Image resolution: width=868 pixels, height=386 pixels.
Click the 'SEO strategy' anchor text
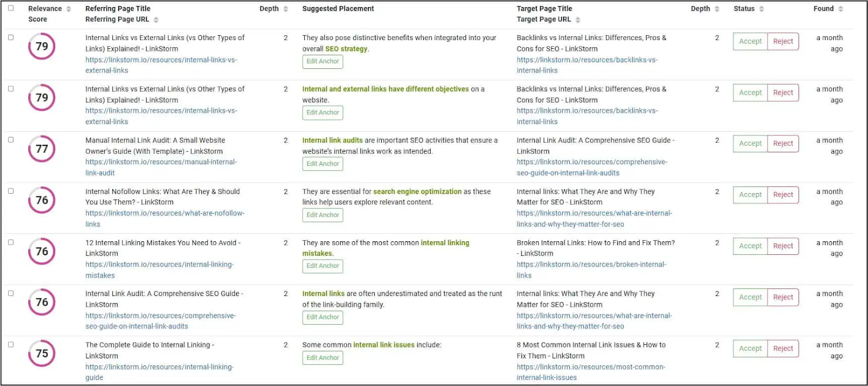346,49
